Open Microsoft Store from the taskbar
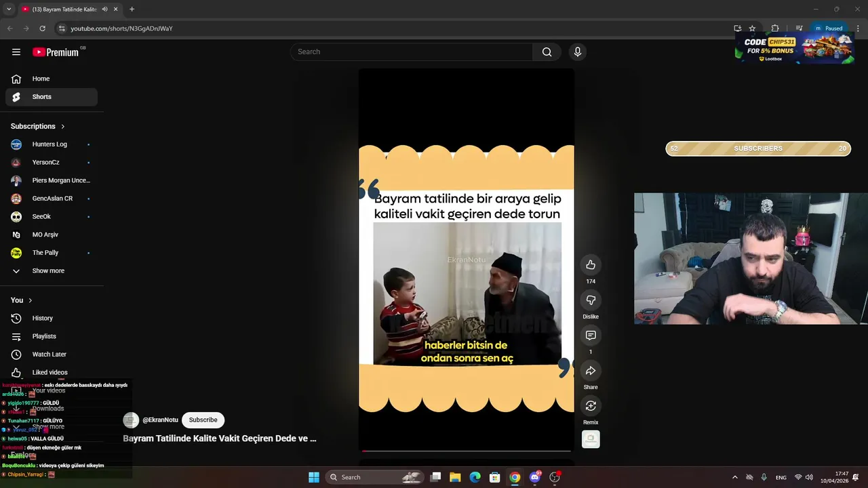The width and height of the screenshot is (868, 488). [x=495, y=477]
